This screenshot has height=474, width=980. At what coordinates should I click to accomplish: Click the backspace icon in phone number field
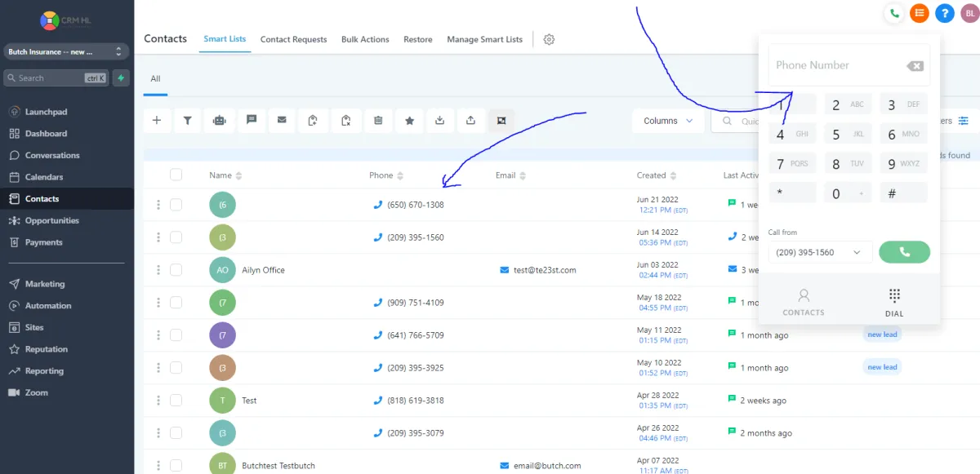[x=915, y=66]
